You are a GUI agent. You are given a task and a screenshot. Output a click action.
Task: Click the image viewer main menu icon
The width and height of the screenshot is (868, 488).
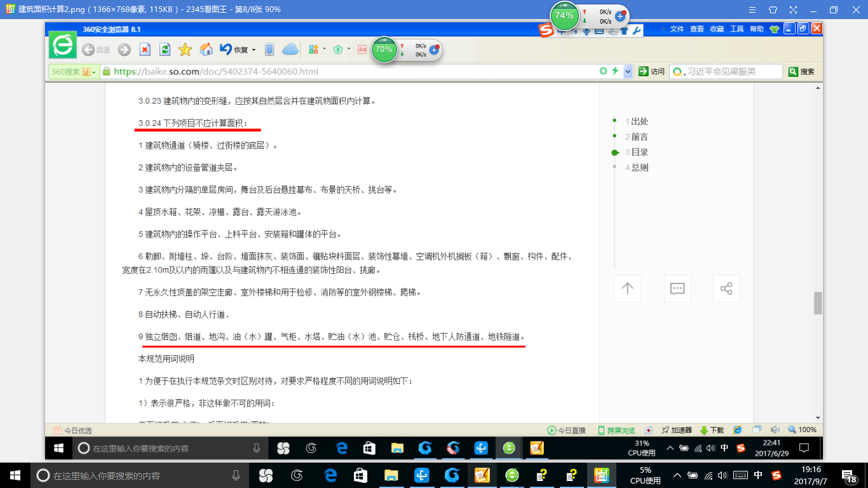coord(752,10)
